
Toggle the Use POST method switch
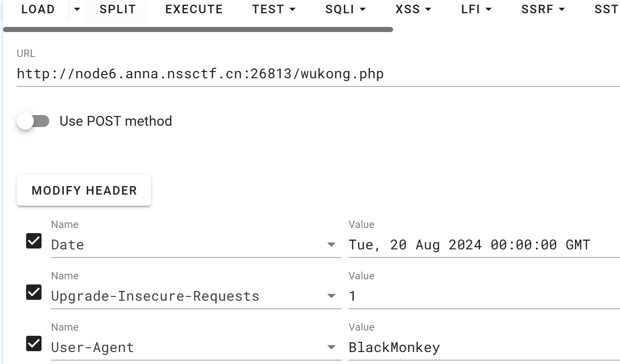pyautogui.click(x=33, y=121)
